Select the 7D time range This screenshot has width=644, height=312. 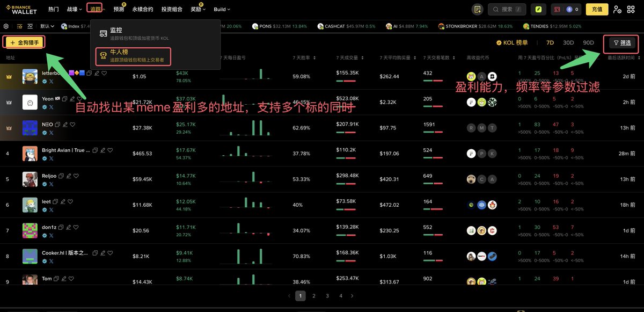[550, 42]
